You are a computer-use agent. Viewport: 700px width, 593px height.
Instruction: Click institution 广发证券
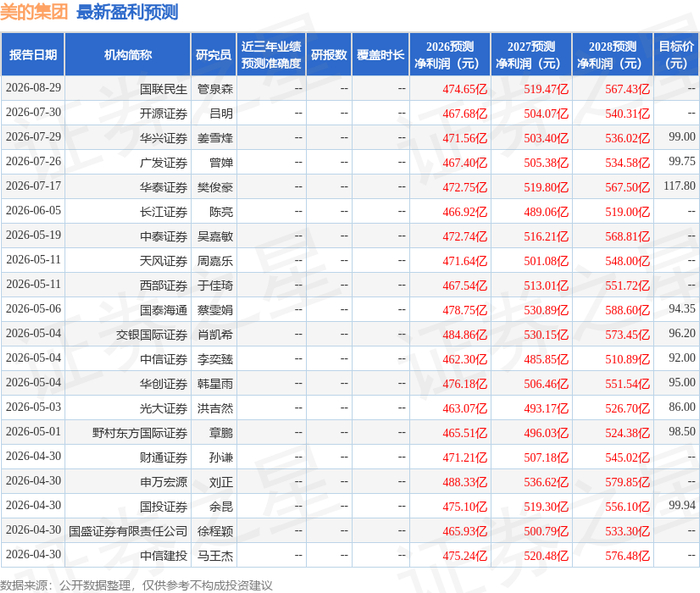[163, 163]
